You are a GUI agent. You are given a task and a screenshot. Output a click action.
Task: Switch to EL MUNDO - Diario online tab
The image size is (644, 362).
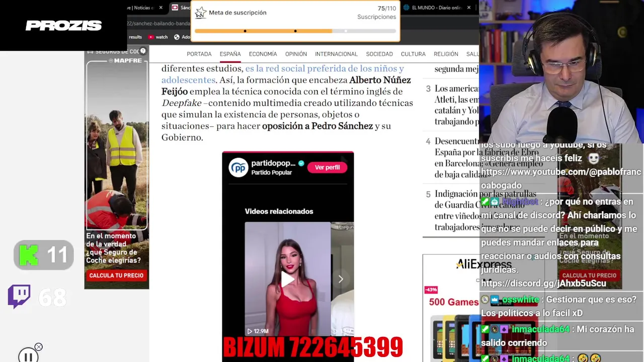(x=436, y=8)
